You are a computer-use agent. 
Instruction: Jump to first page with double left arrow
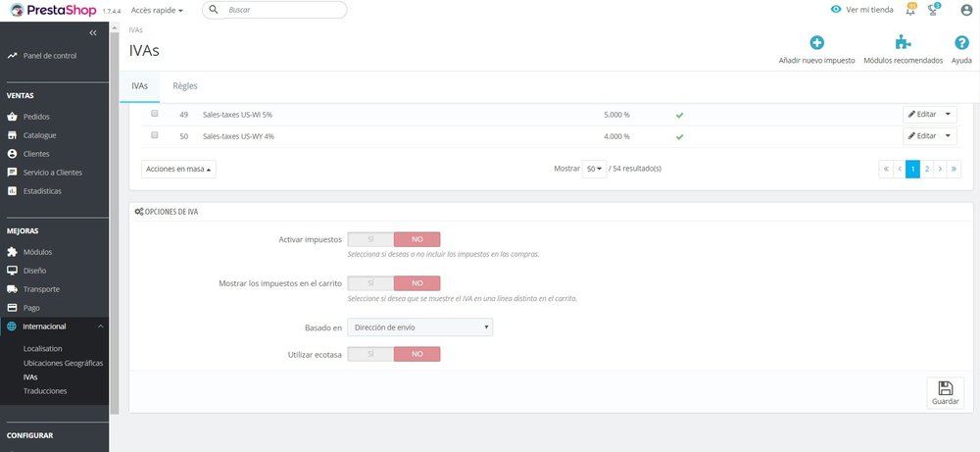(x=886, y=170)
